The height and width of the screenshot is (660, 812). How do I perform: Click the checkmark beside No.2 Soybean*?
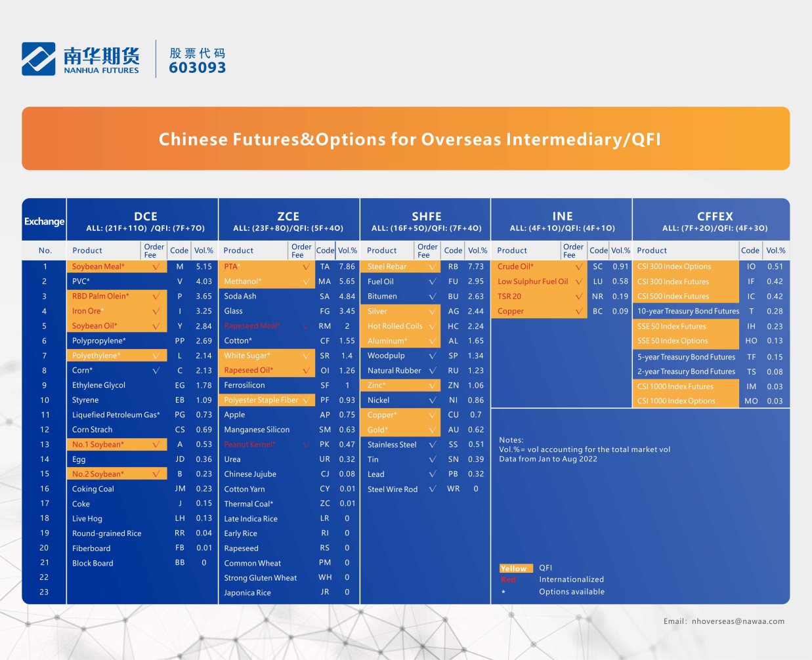[156, 474]
